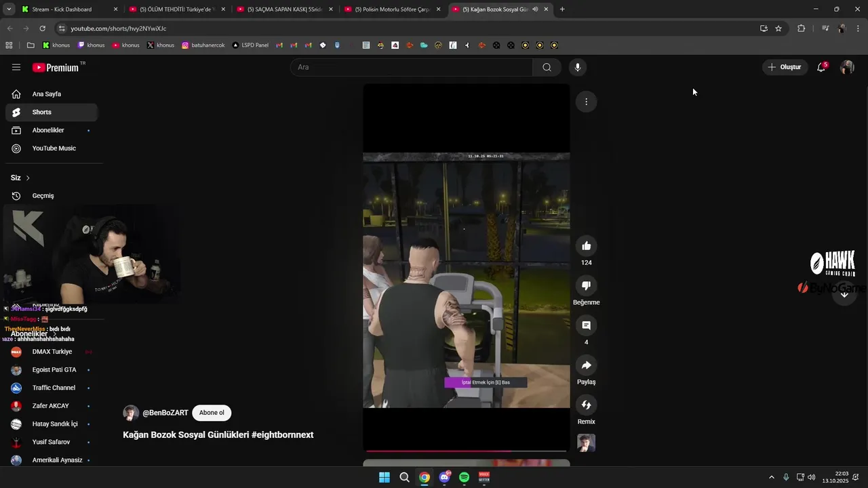This screenshot has height=488, width=868.
Task: Expand the Siz section chevron
Action: (28, 178)
